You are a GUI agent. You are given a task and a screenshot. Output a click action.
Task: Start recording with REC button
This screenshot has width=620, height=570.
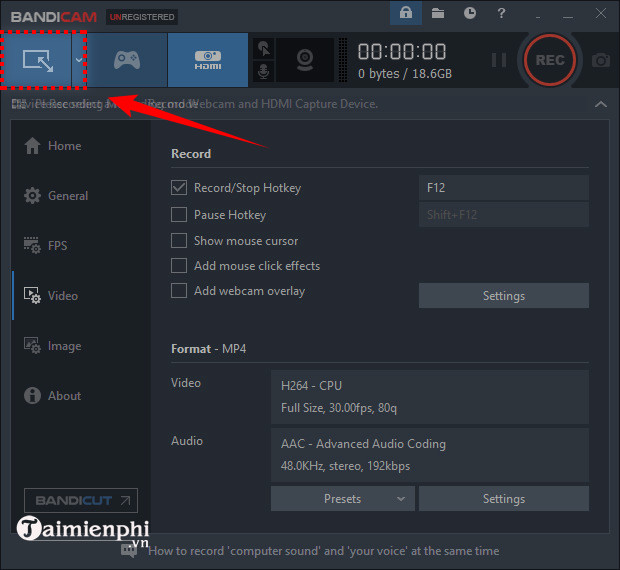(550, 60)
